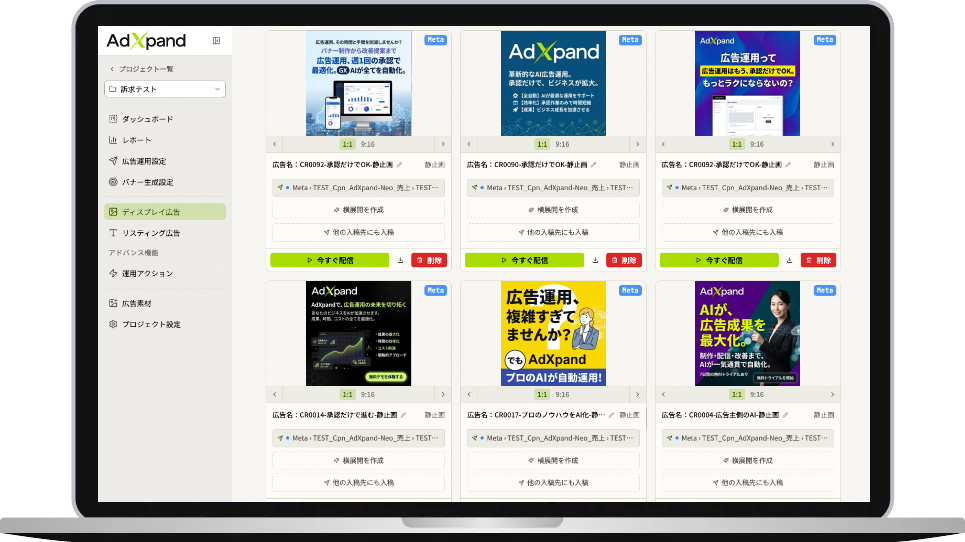The height and width of the screenshot is (542, 965).
Task: Select the 1:1 ratio on the CR0090 card
Action: pos(542,144)
